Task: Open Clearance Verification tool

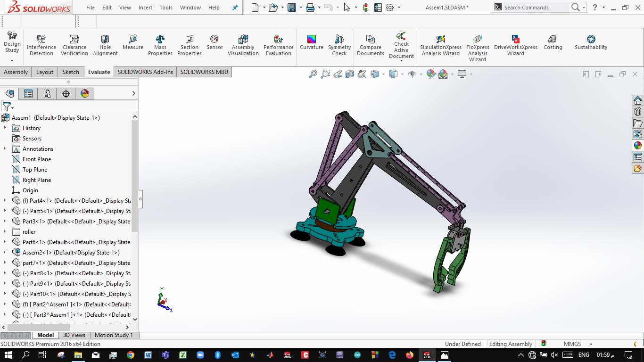Action: point(74,45)
